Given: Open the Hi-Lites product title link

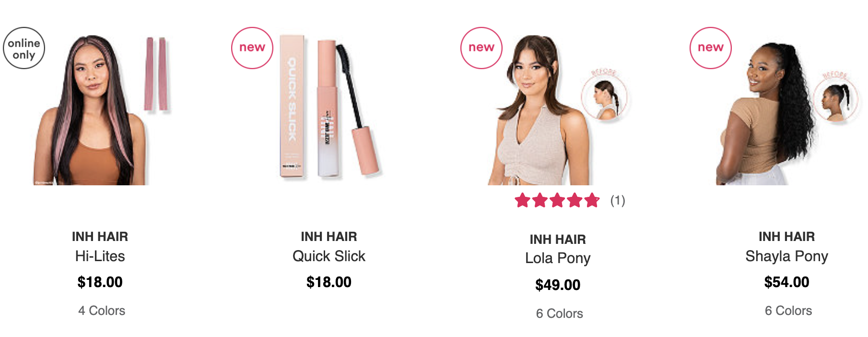Looking at the screenshot, I should click(x=100, y=256).
